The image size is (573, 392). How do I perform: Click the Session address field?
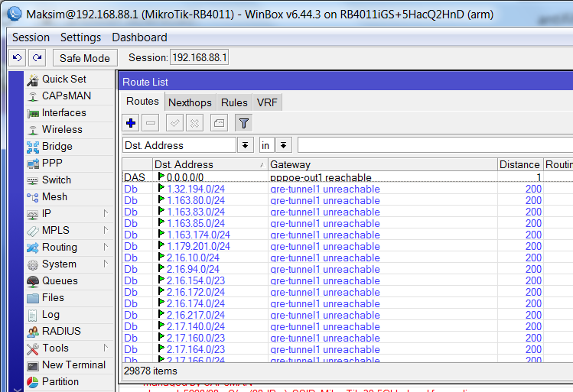[x=199, y=57]
